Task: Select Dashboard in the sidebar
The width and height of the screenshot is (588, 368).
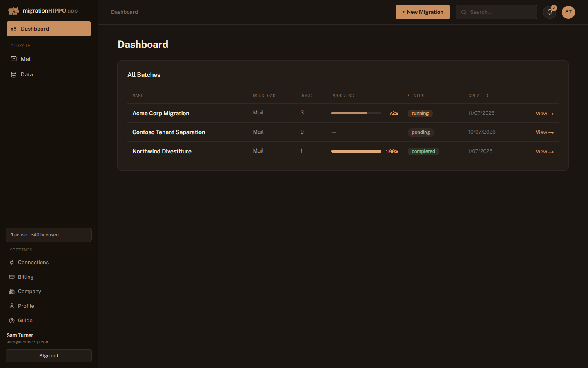Action: [x=49, y=29]
